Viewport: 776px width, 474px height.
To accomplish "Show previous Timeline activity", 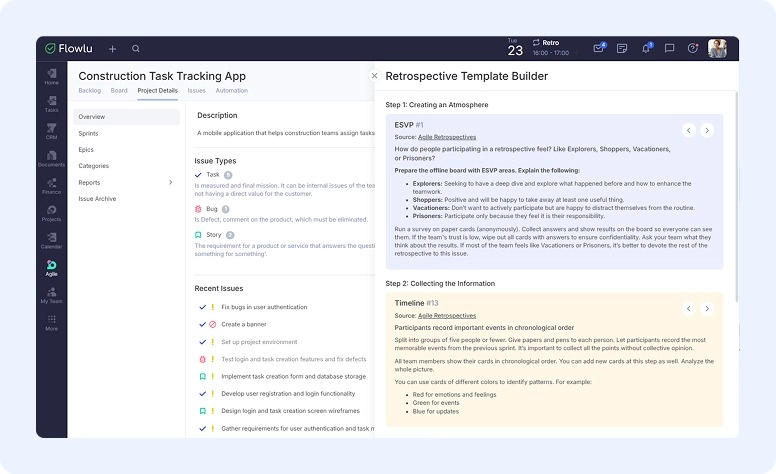I will click(x=688, y=309).
